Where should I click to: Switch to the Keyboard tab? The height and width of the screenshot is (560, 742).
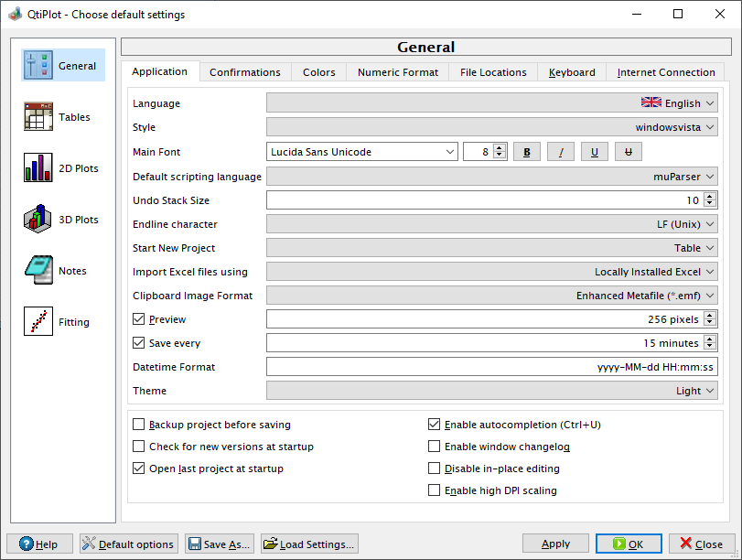click(572, 72)
